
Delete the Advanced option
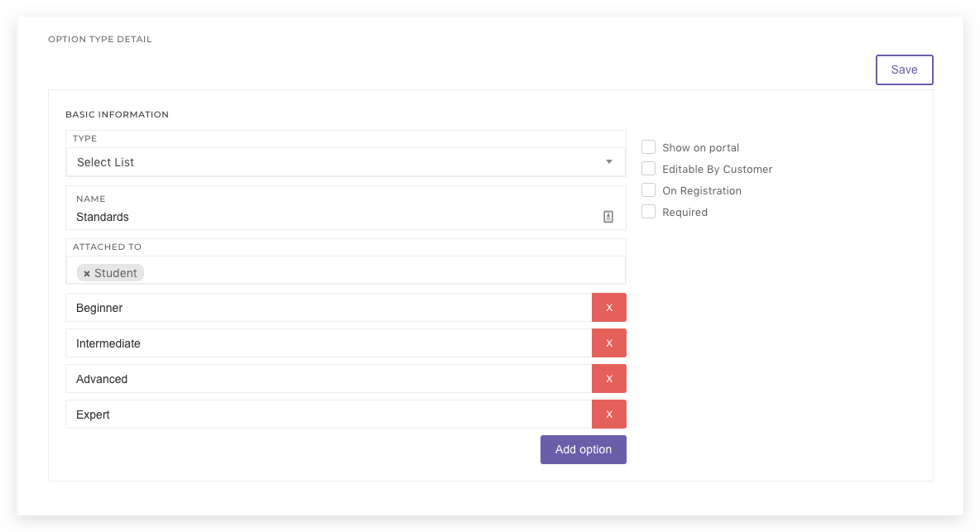[608, 379]
